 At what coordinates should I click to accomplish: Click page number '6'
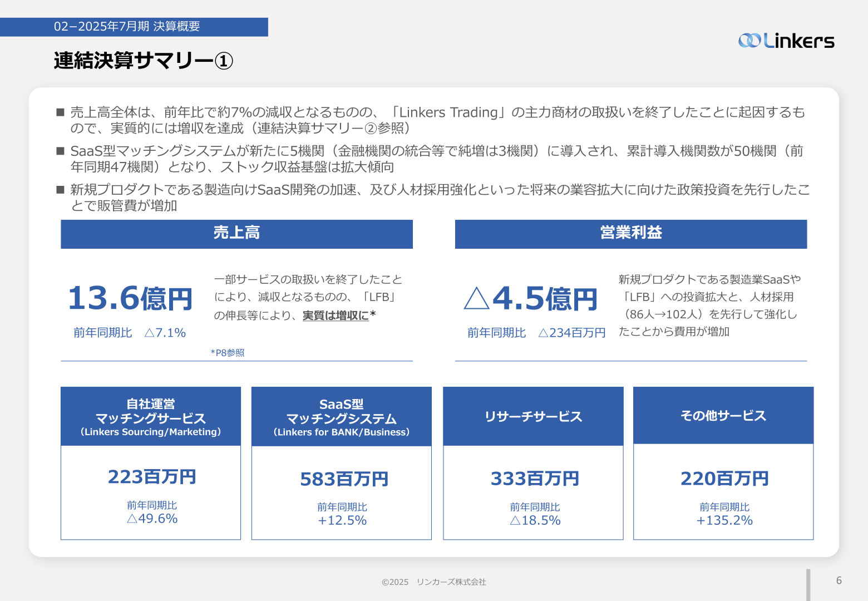(839, 580)
